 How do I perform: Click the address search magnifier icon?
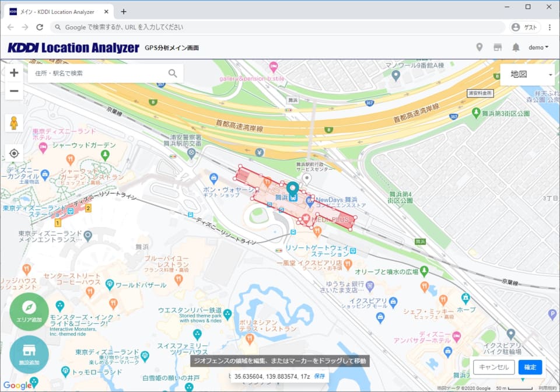173,73
